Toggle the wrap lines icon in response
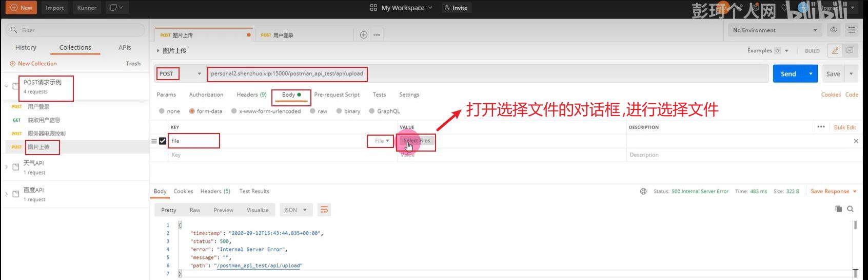The height and width of the screenshot is (280, 868). pyautogui.click(x=324, y=210)
